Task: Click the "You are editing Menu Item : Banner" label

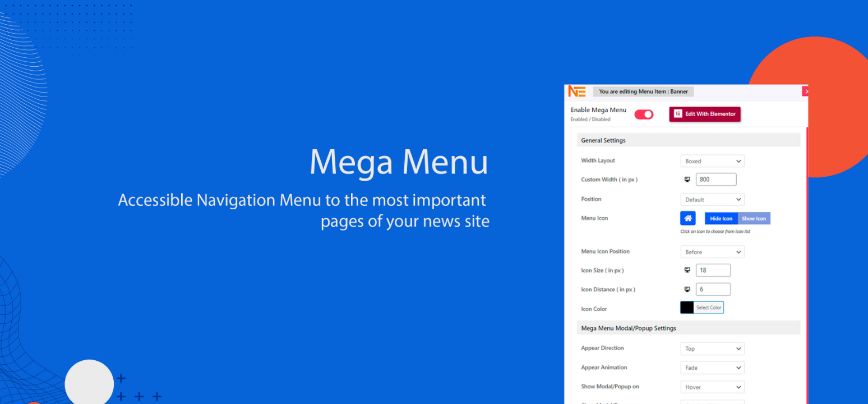Action: (x=643, y=91)
